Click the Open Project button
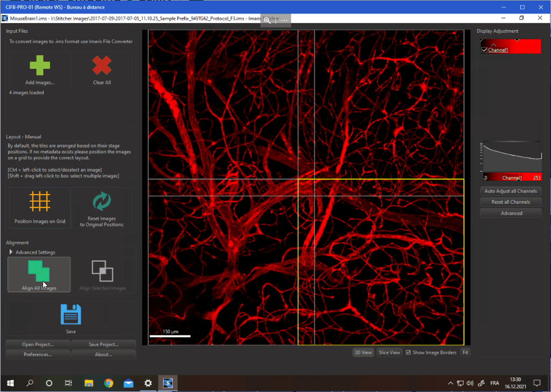The image size is (551, 392). tap(38, 344)
